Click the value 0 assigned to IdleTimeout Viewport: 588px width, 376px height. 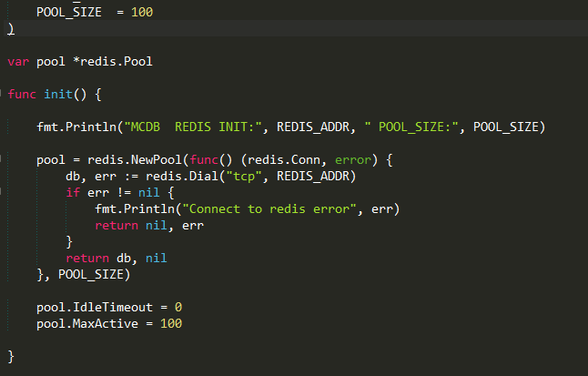coord(178,307)
